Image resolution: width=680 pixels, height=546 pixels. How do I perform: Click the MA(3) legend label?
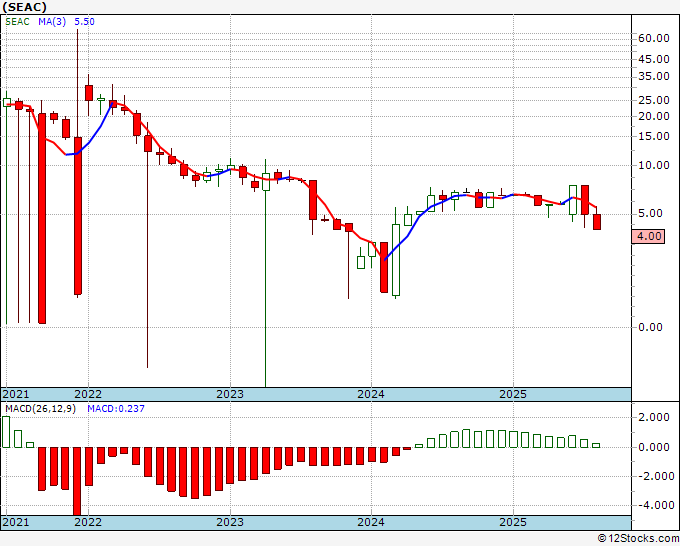coord(52,22)
